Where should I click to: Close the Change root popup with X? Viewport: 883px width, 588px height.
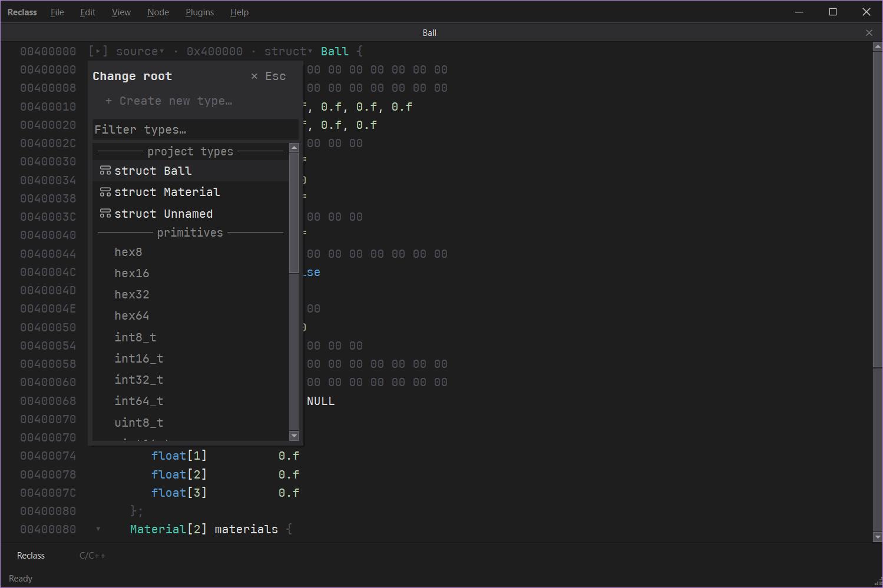pyautogui.click(x=254, y=76)
